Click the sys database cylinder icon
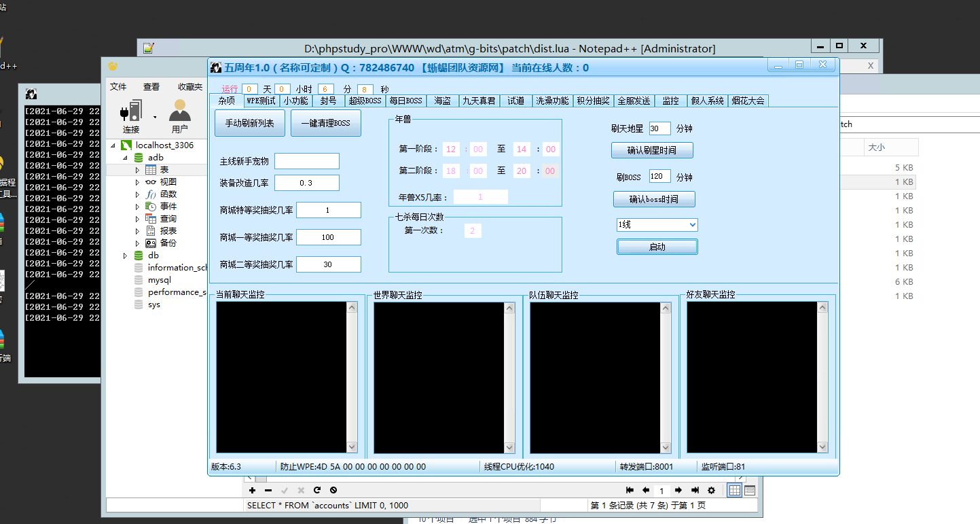 139,304
